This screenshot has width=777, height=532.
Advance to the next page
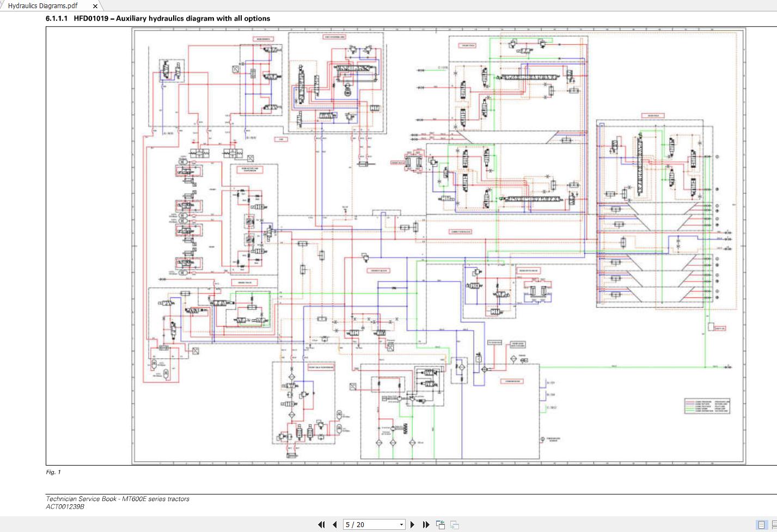tap(412, 524)
